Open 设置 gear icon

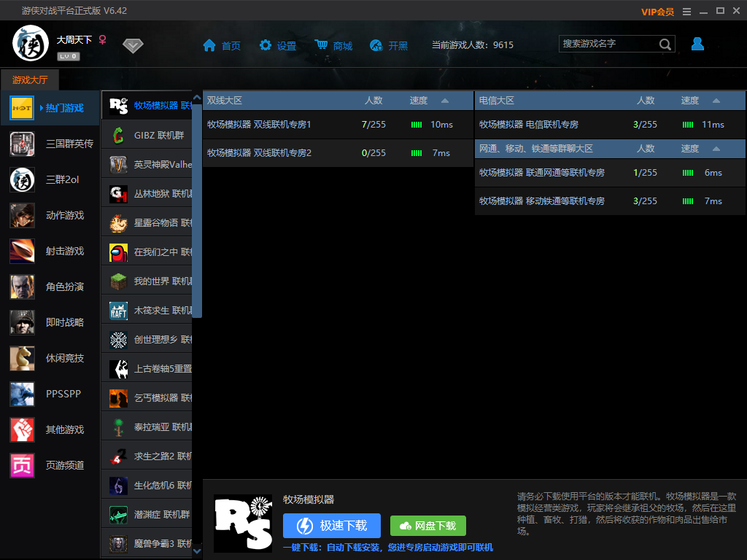[266, 45]
